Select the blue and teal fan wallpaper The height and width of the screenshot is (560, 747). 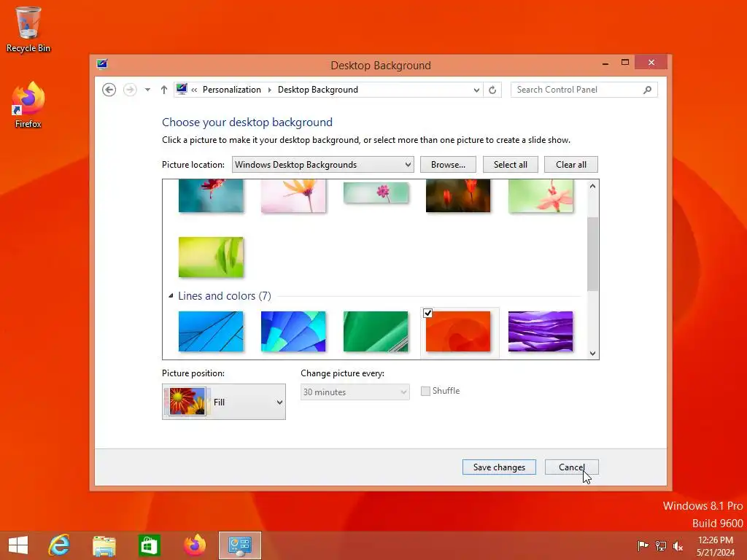coord(293,332)
